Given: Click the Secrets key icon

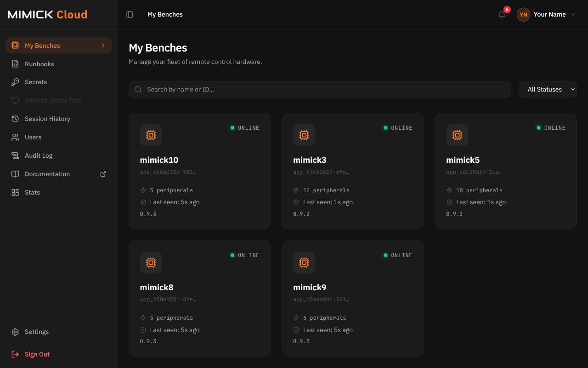Looking at the screenshot, I should tap(15, 82).
